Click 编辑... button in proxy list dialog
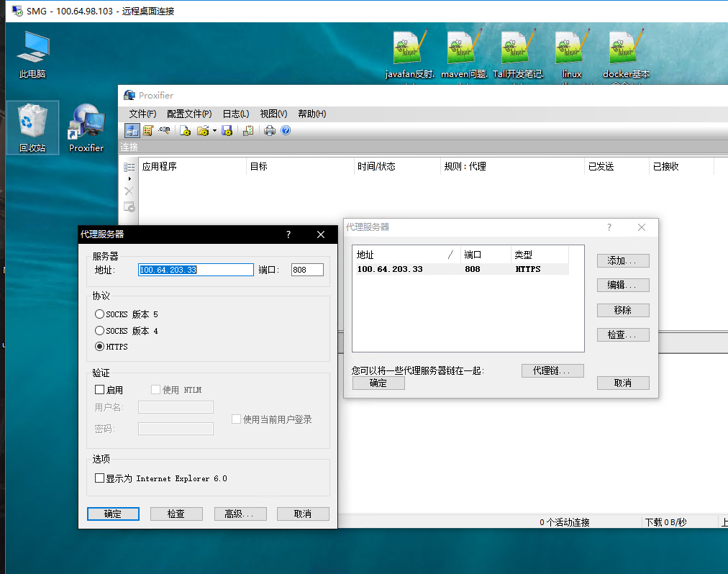Viewport: 728px width, 574px height. point(623,285)
